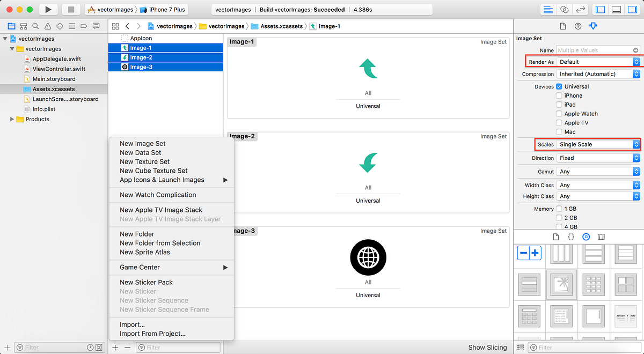
Task: Click the Stop button in the toolbar
Action: tap(71, 9)
